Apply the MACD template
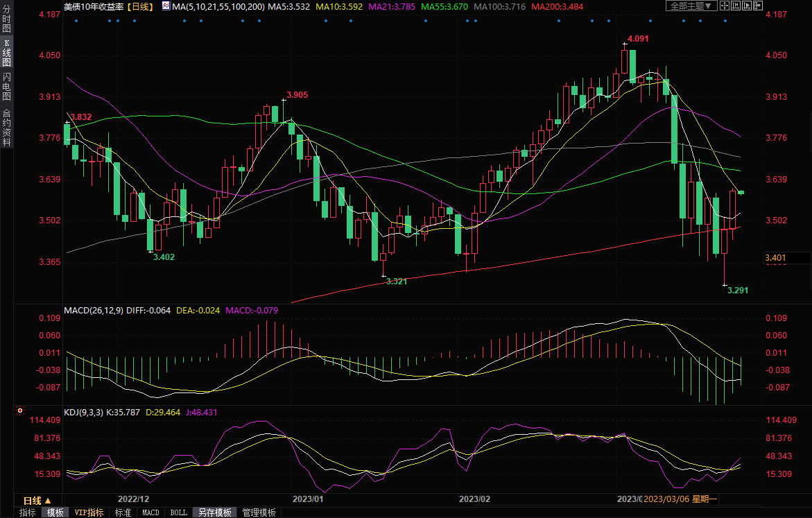This screenshot has width=812, height=518. [x=150, y=512]
